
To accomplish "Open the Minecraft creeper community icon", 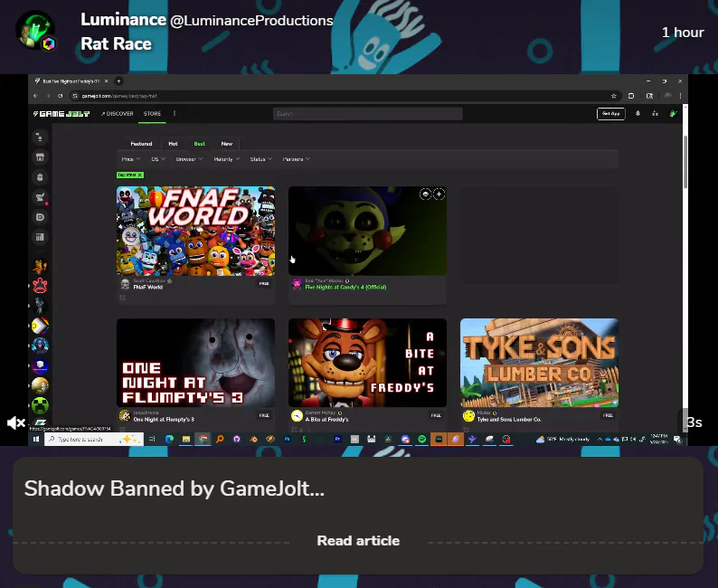I will [x=40, y=405].
